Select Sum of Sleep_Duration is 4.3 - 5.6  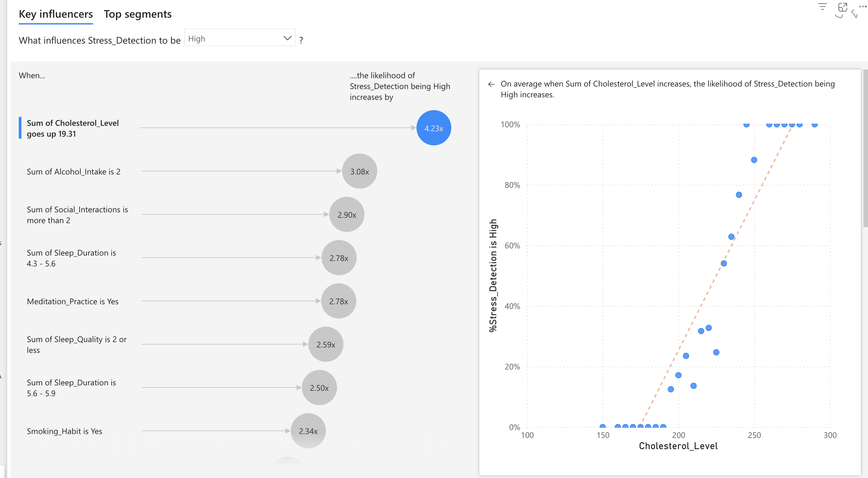[71, 258]
